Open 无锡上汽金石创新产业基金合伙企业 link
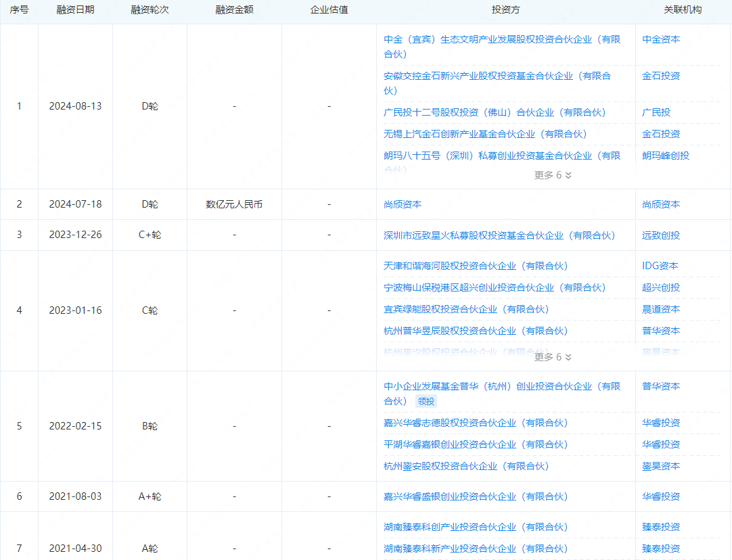This screenshot has width=732, height=560. click(484, 134)
